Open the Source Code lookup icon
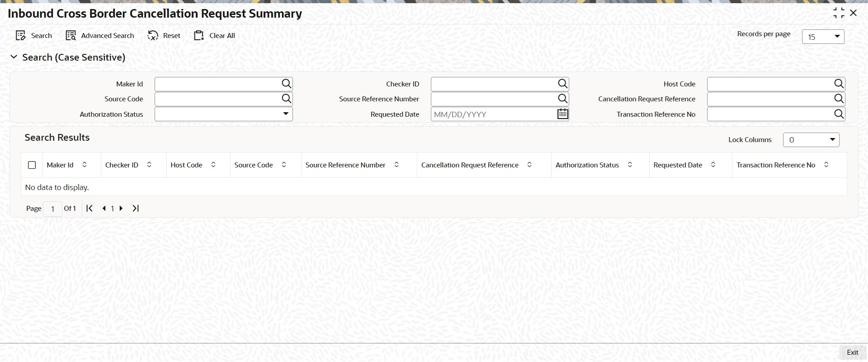 click(x=287, y=99)
